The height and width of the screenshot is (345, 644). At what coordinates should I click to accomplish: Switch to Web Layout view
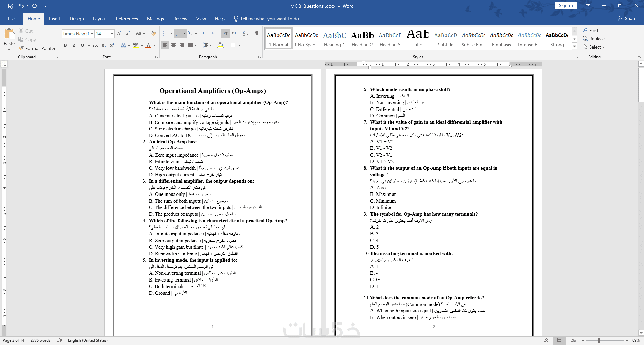click(x=573, y=340)
